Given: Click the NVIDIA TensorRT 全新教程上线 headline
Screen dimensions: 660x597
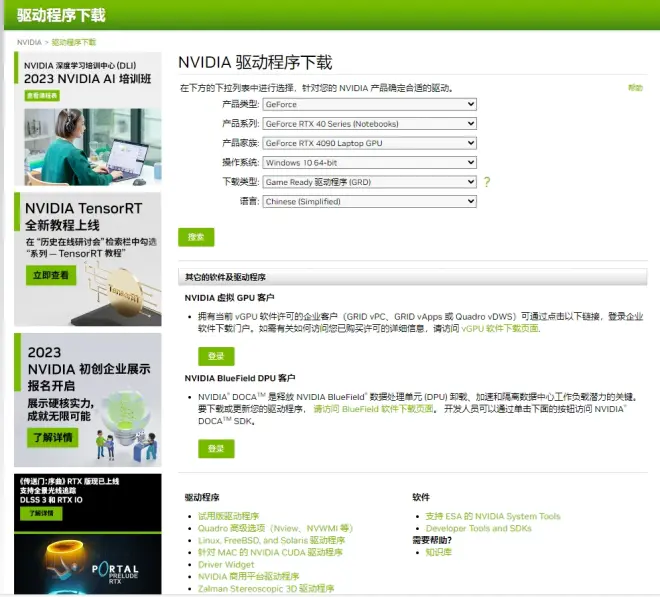Looking at the screenshot, I should (84, 216).
